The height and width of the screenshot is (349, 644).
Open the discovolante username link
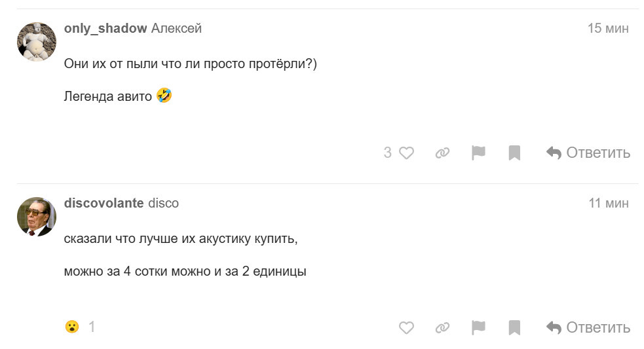(104, 203)
